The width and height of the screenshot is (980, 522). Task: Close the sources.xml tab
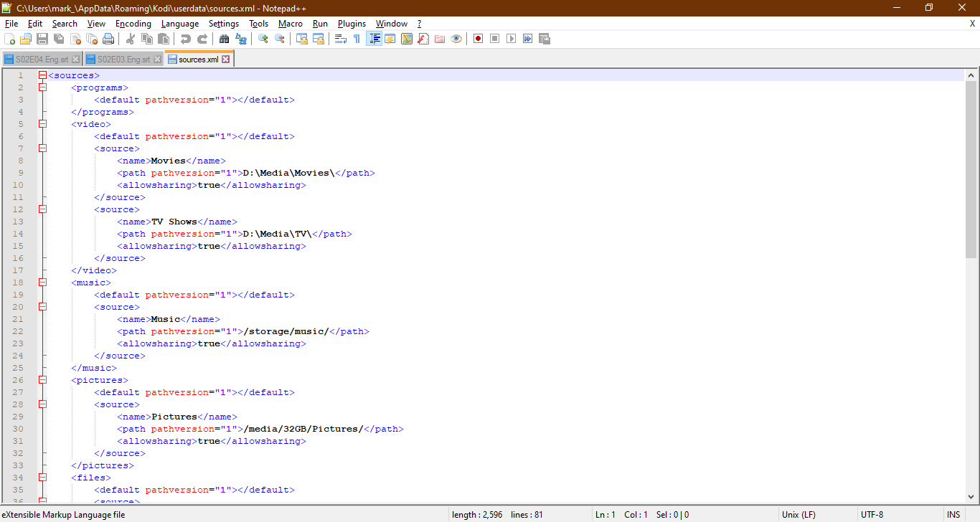point(226,60)
